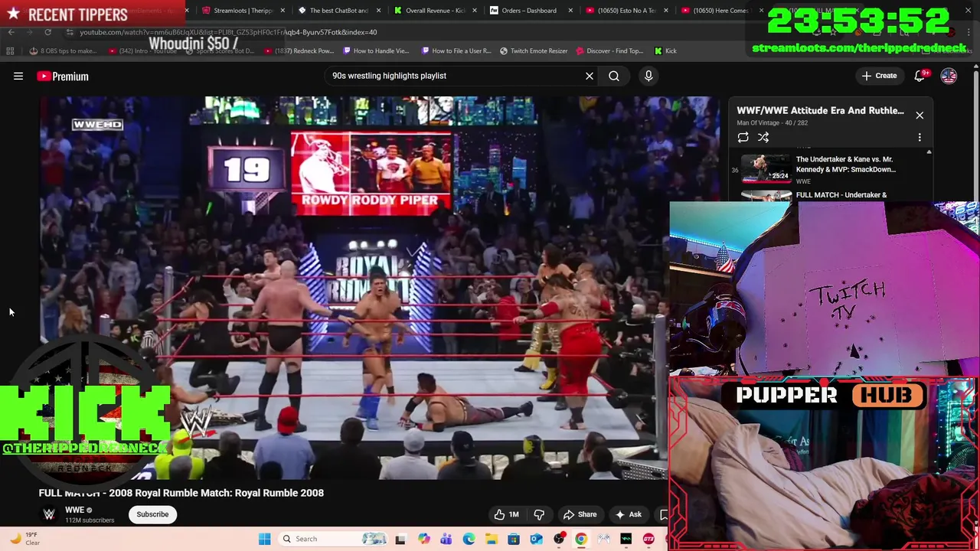980x551 pixels.
Task: Open Copilot from the taskbar
Action: pyautogui.click(x=423, y=539)
